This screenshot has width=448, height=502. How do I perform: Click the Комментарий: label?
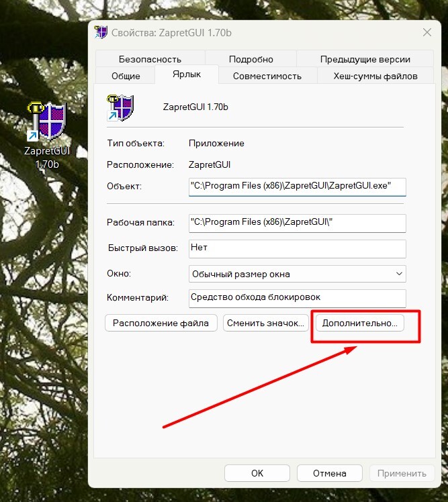click(x=138, y=297)
